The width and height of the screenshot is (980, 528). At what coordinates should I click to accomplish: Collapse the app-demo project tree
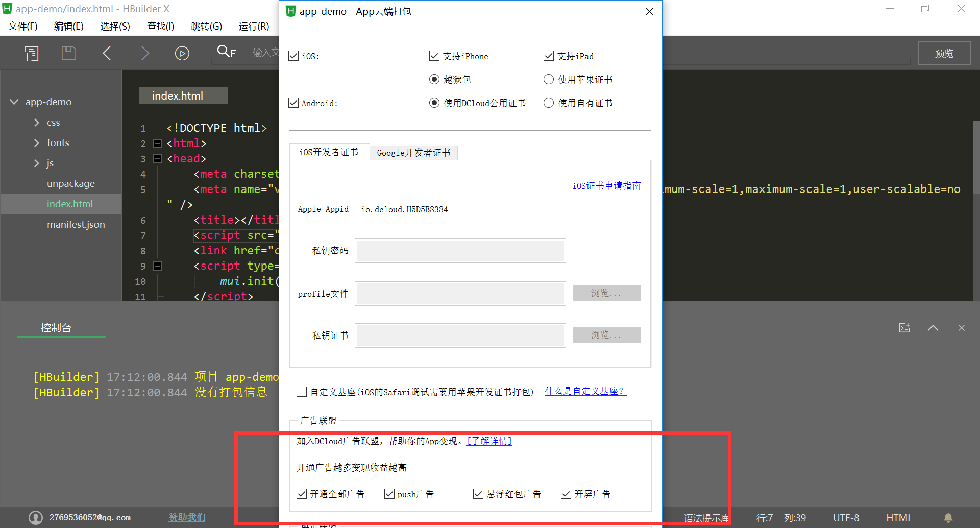[x=14, y=102]
